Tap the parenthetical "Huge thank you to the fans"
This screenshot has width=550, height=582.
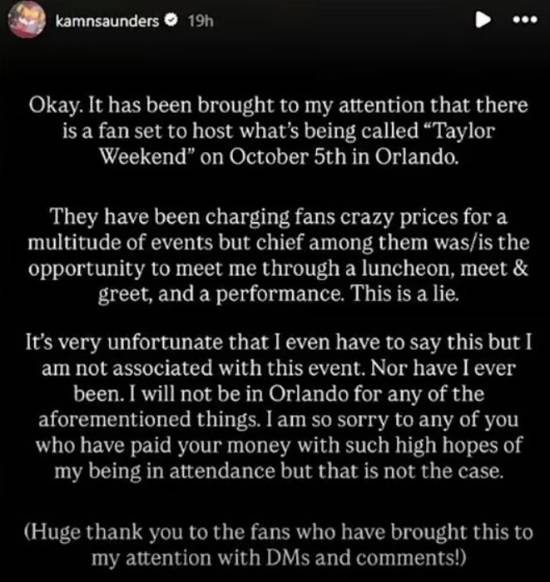click(x=278, y=545)
